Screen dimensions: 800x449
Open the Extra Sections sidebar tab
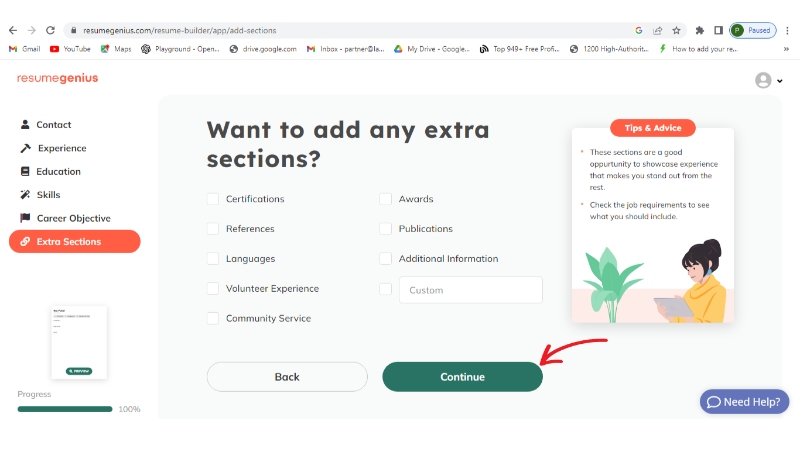[75, 241]
